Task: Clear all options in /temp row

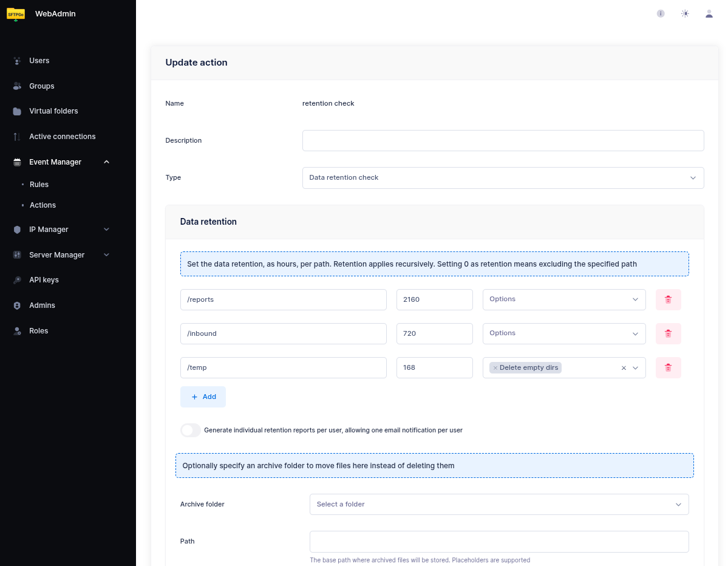Action: (x=624, y=368)
